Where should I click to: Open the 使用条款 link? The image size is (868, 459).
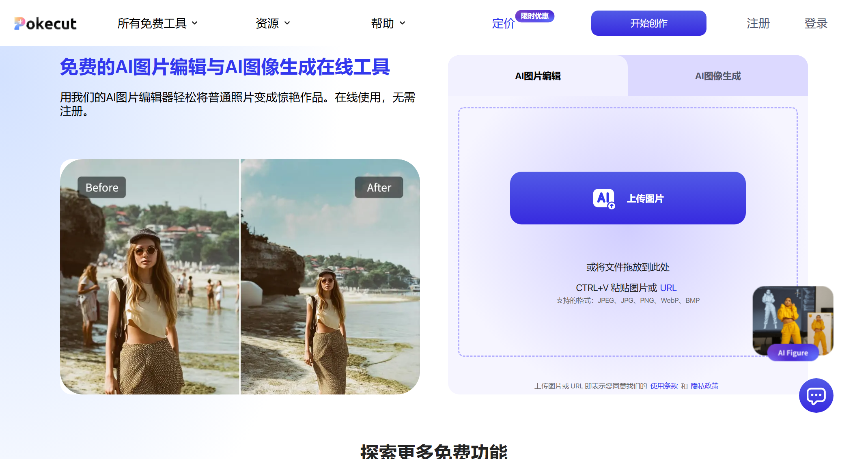664,386
